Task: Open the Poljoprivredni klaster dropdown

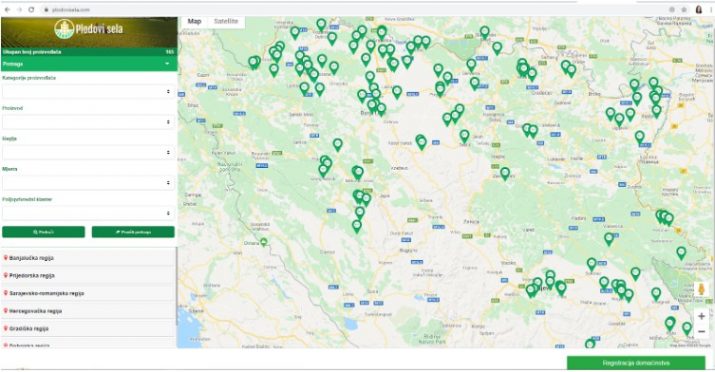Action: pos(88,213)
